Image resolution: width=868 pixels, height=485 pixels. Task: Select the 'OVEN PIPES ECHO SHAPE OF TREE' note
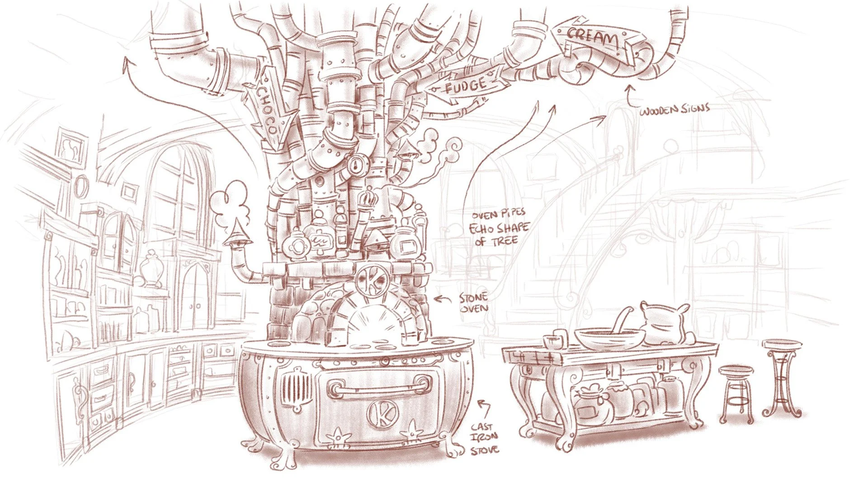499,227
